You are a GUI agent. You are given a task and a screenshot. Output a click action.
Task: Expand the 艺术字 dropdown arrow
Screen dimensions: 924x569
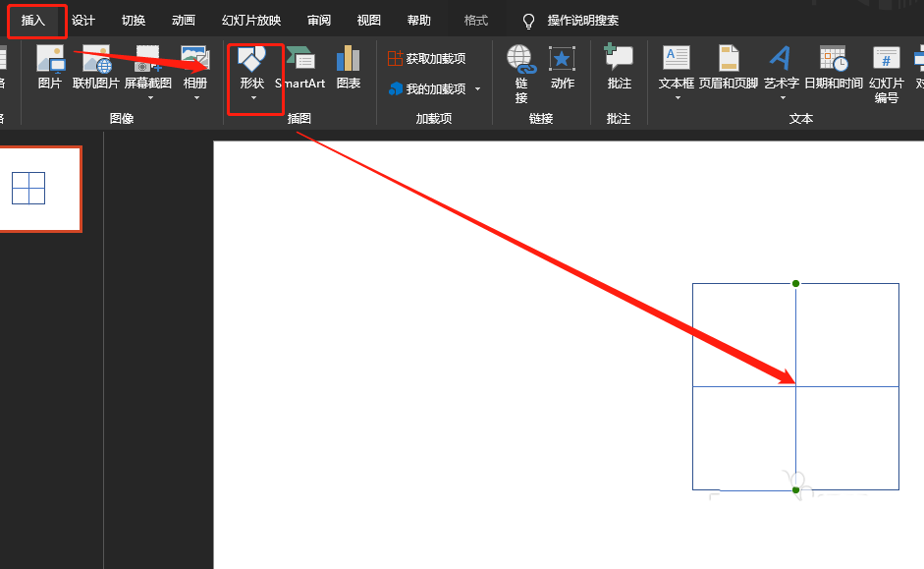pos(783,98)
